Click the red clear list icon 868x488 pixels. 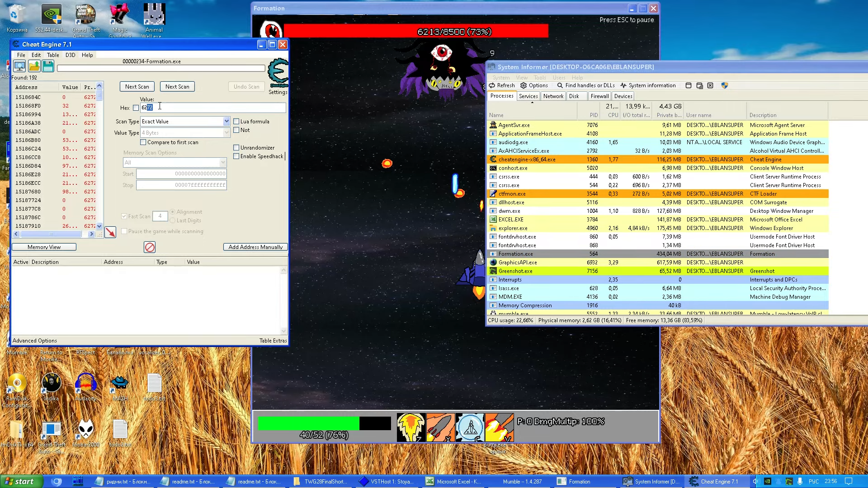[150, 247]
